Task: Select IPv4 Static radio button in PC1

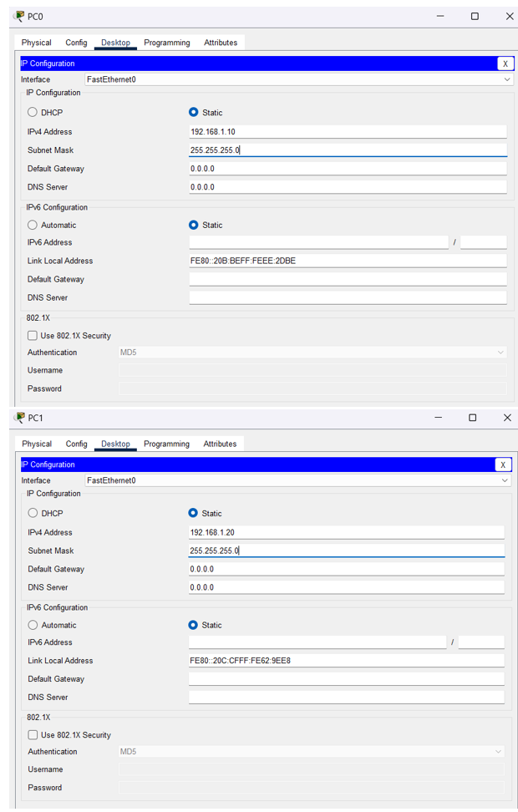Action: (193, 513)
